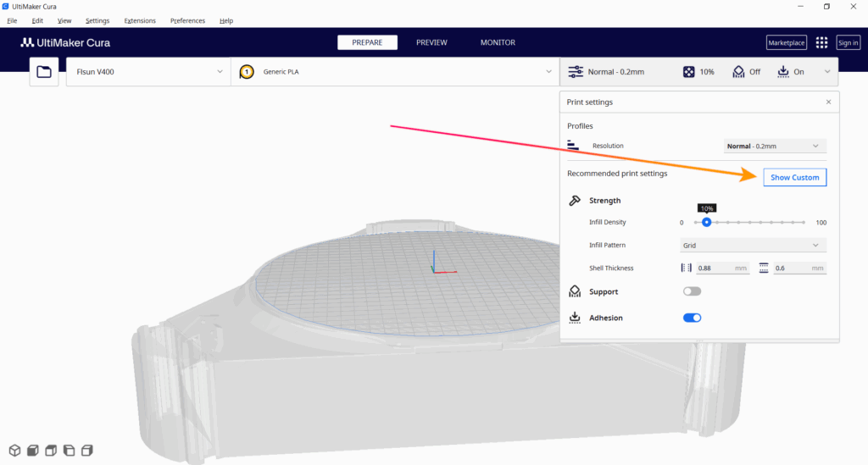Click the Infill Density slider handle

pos(706,222)
